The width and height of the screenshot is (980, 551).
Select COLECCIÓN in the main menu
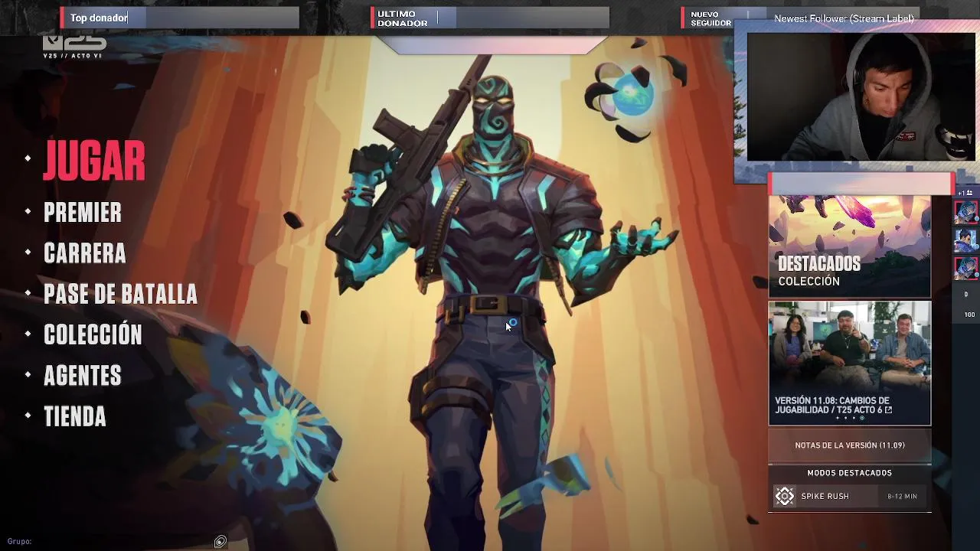(x=93, y=334)
